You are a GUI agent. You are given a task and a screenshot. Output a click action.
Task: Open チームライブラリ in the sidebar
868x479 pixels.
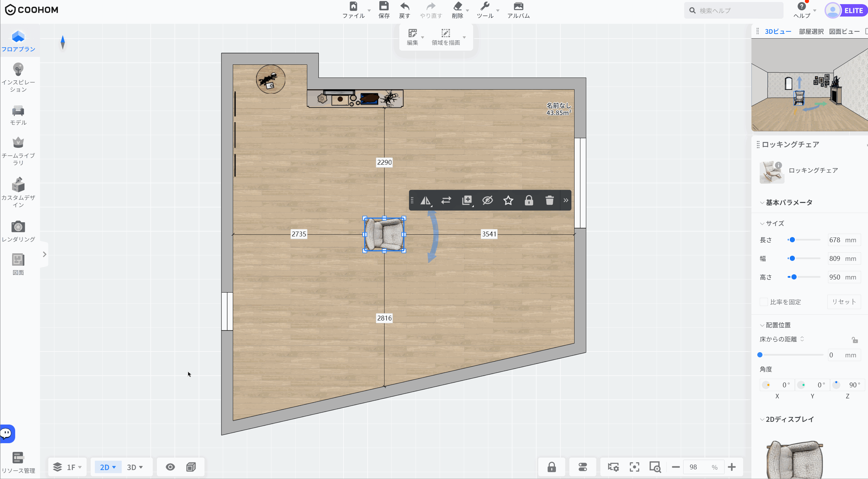(x=18, y=151)
